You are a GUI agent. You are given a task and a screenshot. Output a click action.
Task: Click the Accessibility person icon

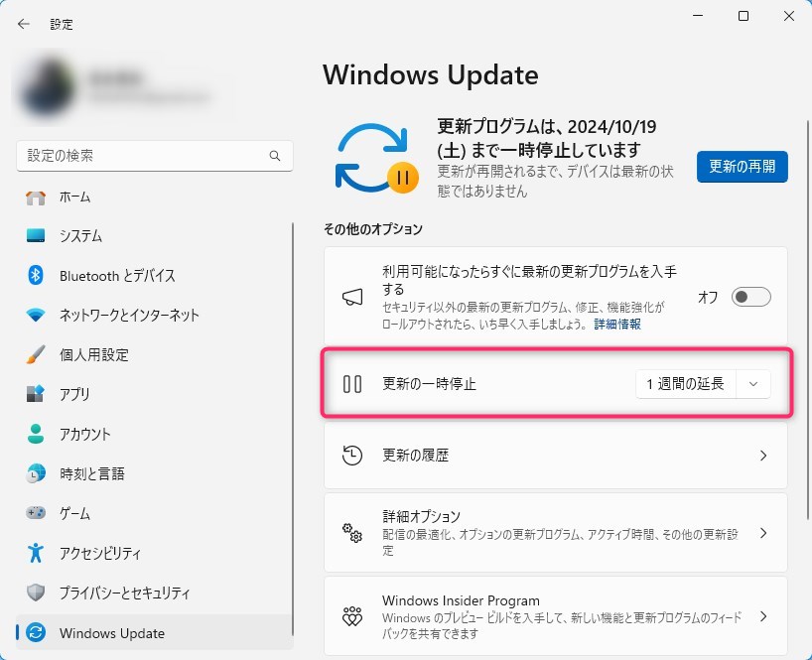tap(36, 553)
